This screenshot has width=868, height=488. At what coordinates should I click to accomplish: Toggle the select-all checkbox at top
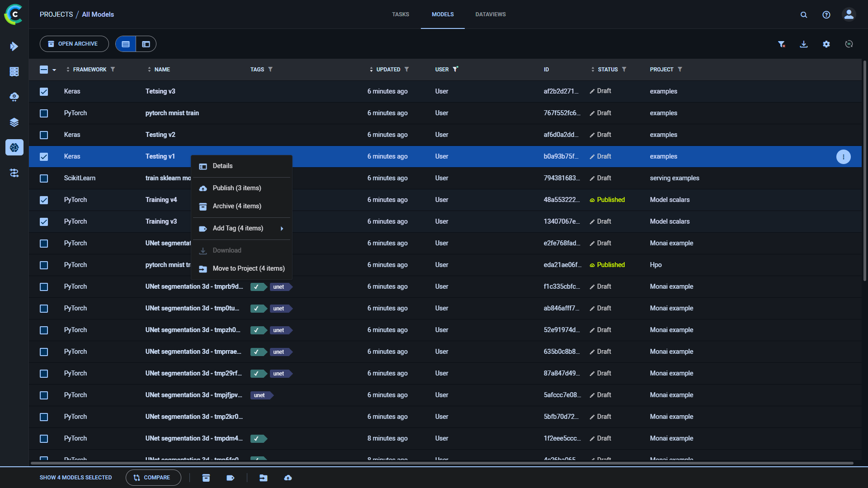[44, 69]
